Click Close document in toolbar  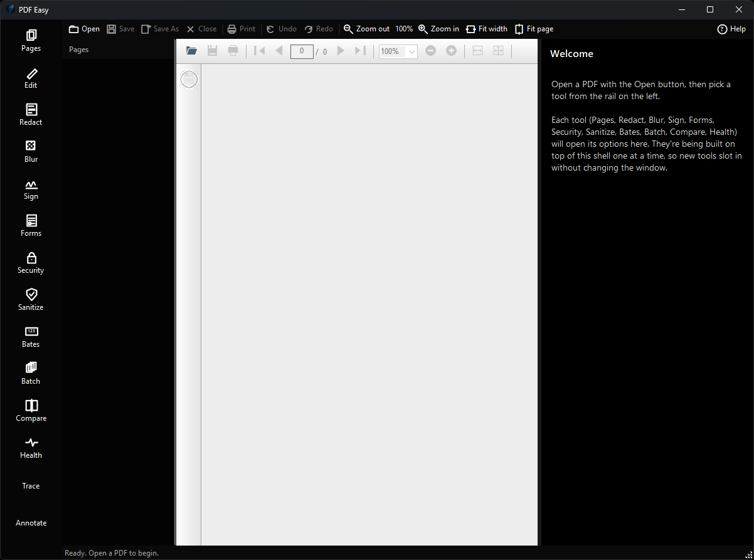(201, 29)
